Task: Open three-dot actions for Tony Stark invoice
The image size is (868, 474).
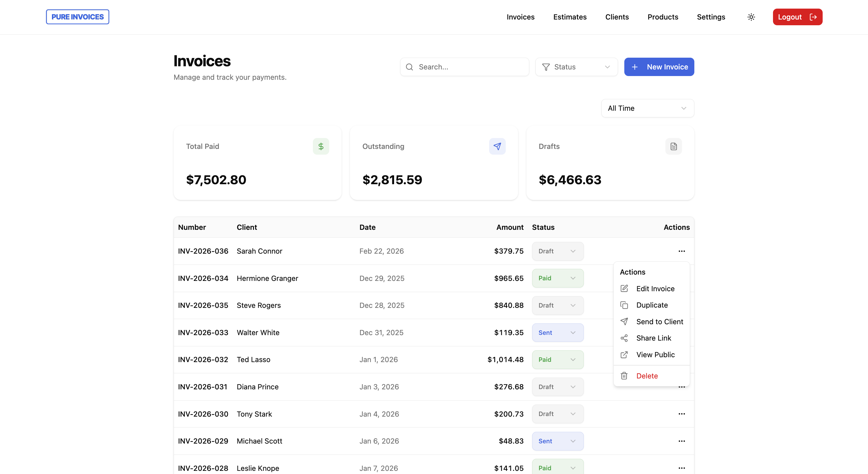Action: coord(681,414)
